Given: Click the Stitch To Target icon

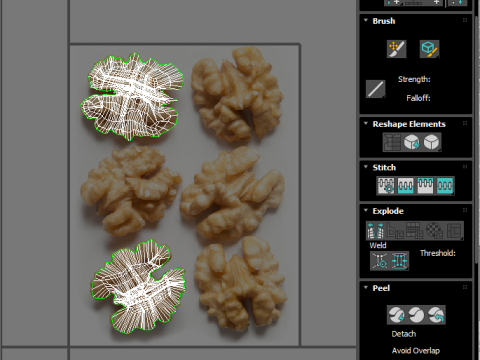Looking at the screenshot, I should pyautogui.click(x=386, y=185).
